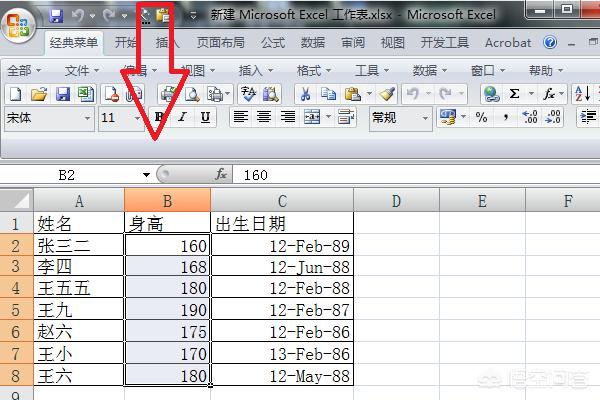Sort ascending with the A-Z icon
600x400 pixels.
click(x=583, y=94)
